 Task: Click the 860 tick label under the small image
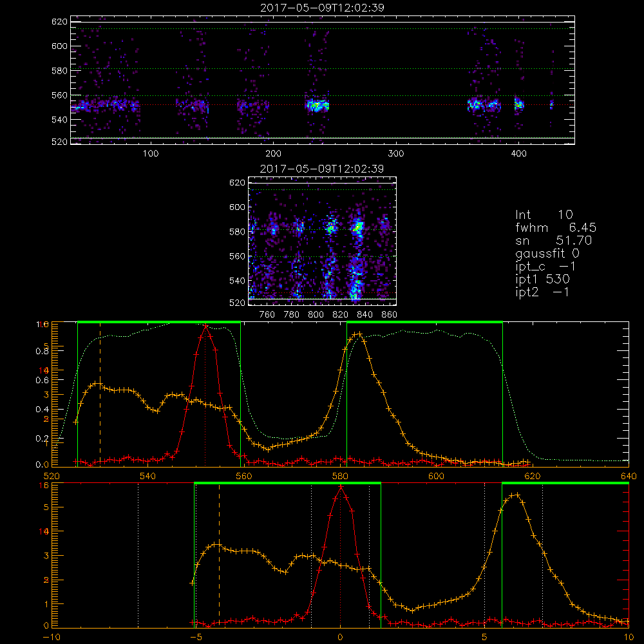click(x=390, y=315)
